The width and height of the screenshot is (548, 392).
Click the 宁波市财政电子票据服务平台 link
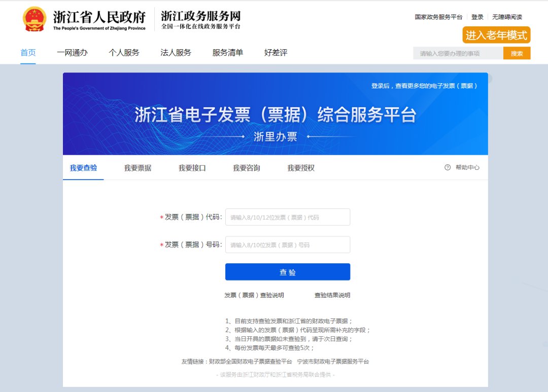(333, 362)
